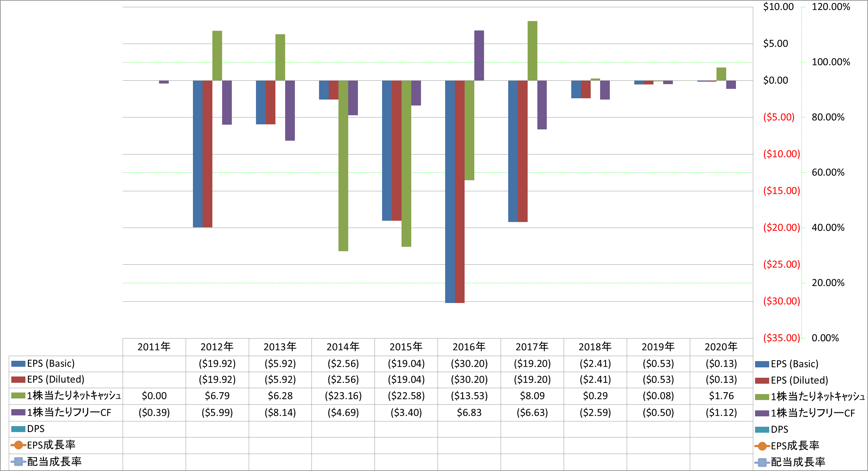This screenshot has height=471, width=868.
Task: Click the $6.83 free CF cell
Action: click(x=469, y=413)
